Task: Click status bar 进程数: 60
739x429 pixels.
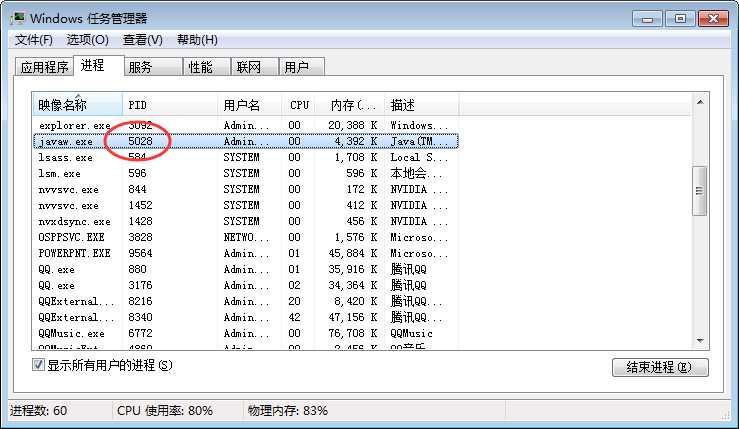Action: [x=39, y=411]
